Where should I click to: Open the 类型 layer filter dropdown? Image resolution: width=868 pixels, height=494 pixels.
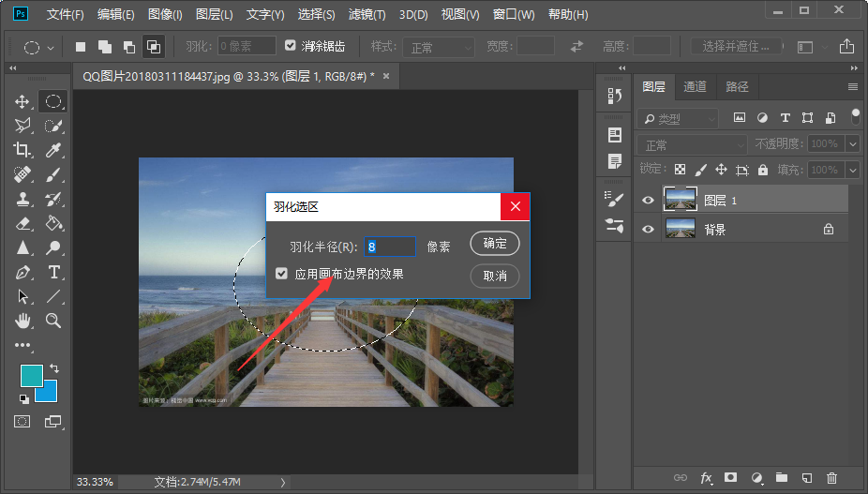pyautogui.click(x=677, y=119)
